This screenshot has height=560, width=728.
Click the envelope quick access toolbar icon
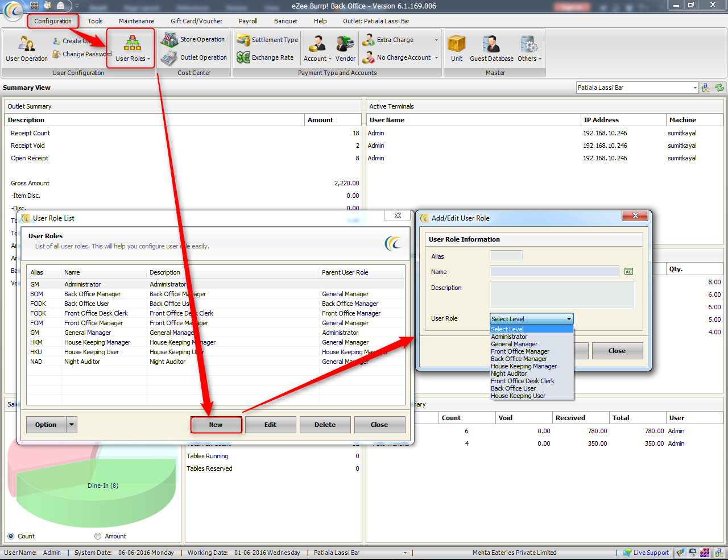click(x=60, y=6)
